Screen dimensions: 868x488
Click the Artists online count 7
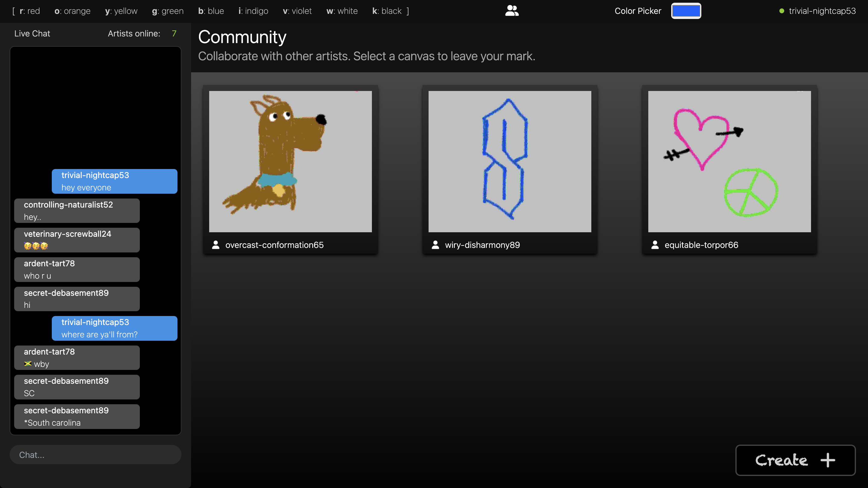click(x=174, y=33)
